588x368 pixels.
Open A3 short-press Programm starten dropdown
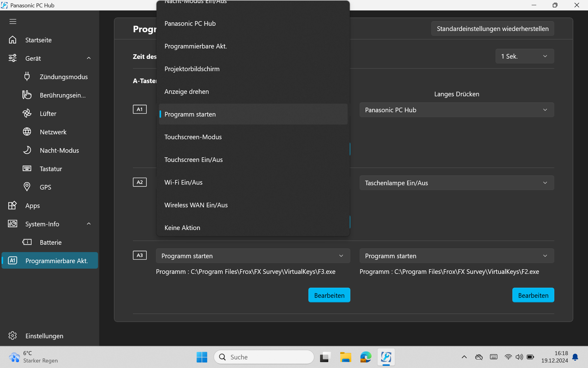pos(253,256)
